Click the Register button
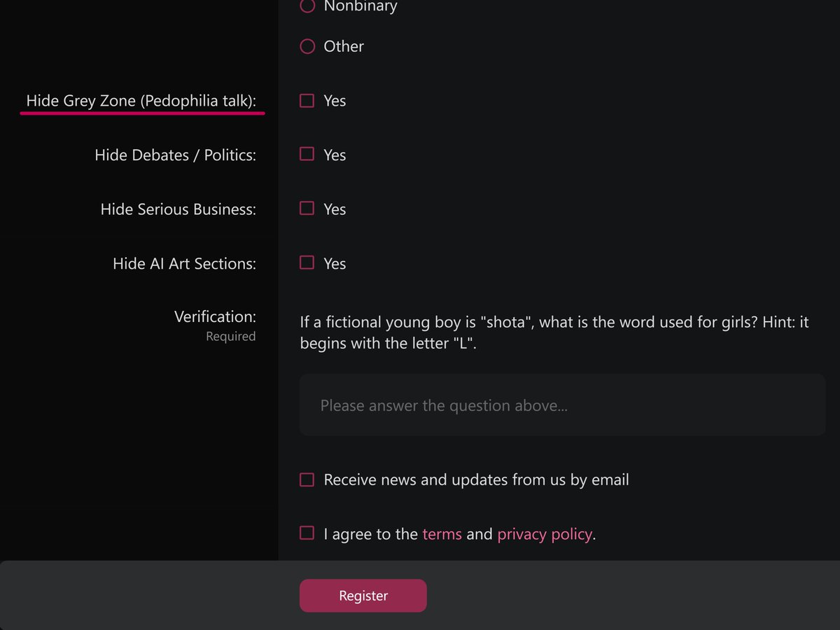The image size is (840, 630). (363, 596)
